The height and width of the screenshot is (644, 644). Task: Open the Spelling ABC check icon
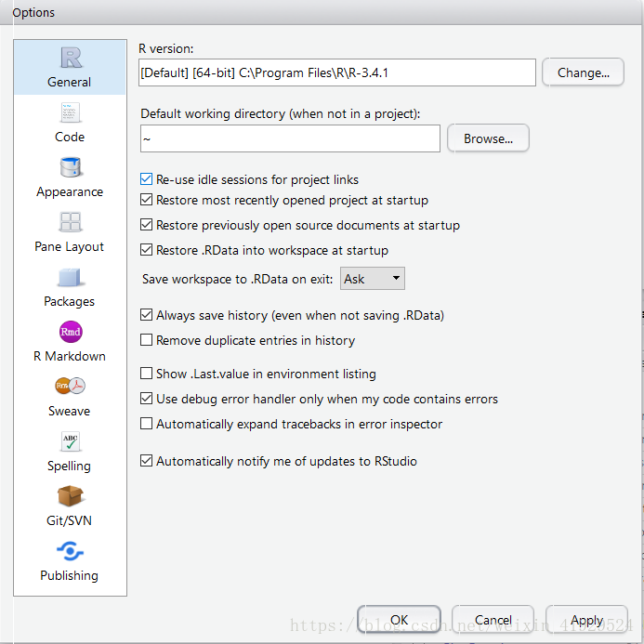coord(71,441)
